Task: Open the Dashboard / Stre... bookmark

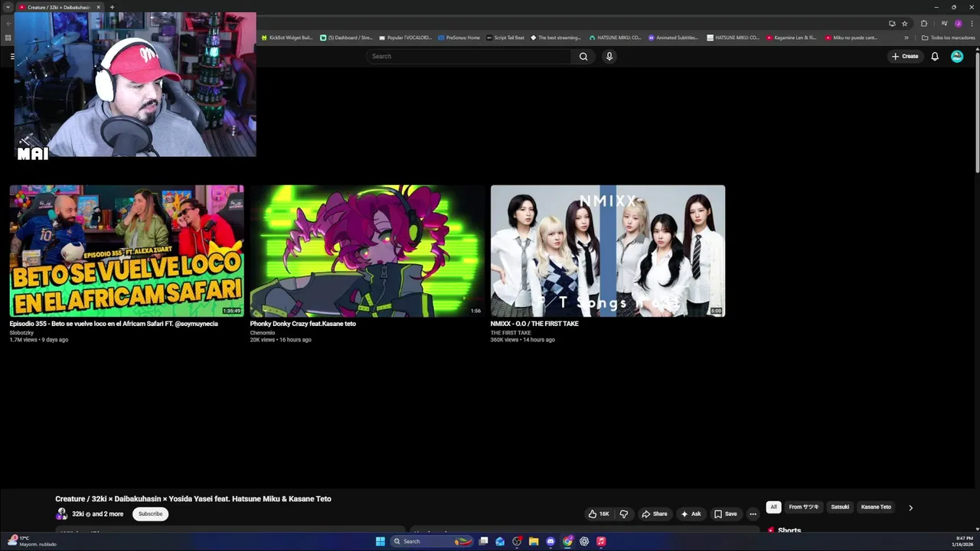Action: tap(346, 37)
